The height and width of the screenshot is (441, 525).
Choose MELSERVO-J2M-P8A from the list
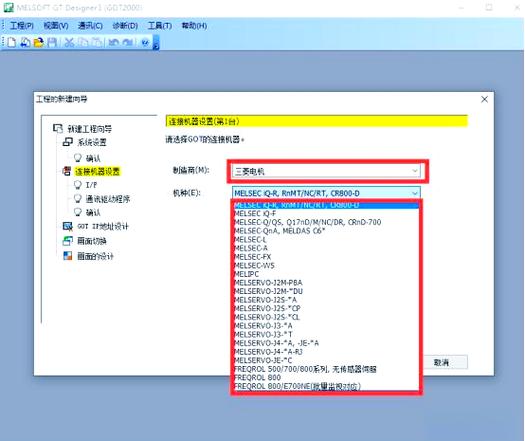click(326, 283)
